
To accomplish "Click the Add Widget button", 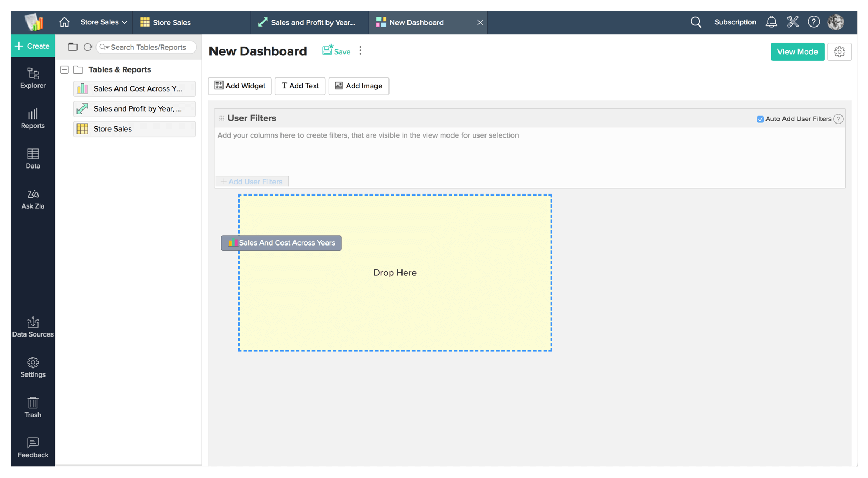I will pyautogui.click(x=240, y=86).
